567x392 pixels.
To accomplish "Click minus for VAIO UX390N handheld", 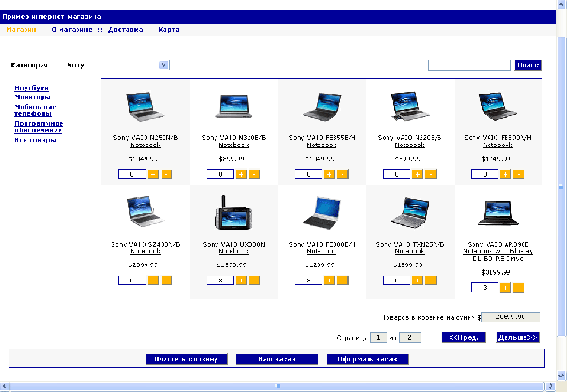I will click(x=254, y=281).
